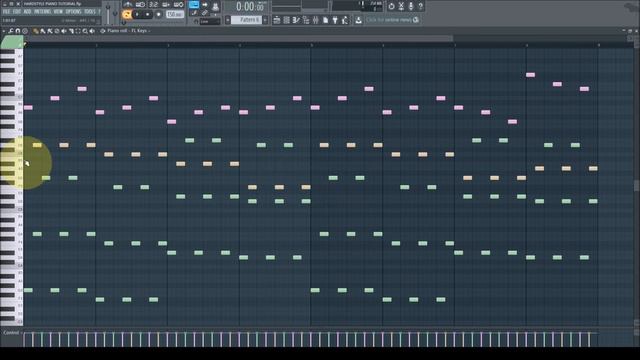Select the Draw pencil tool
This screenshot has height=360, width=640.
(x=36, y=31)
